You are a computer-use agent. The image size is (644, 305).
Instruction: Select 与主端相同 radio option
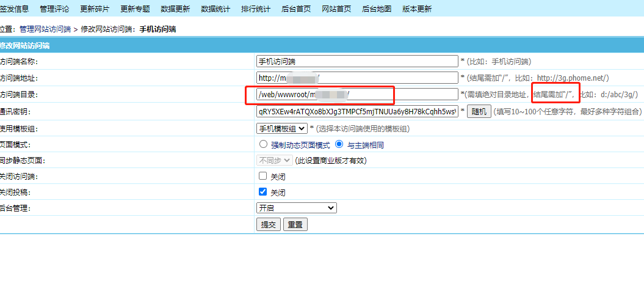click(339, 145)
